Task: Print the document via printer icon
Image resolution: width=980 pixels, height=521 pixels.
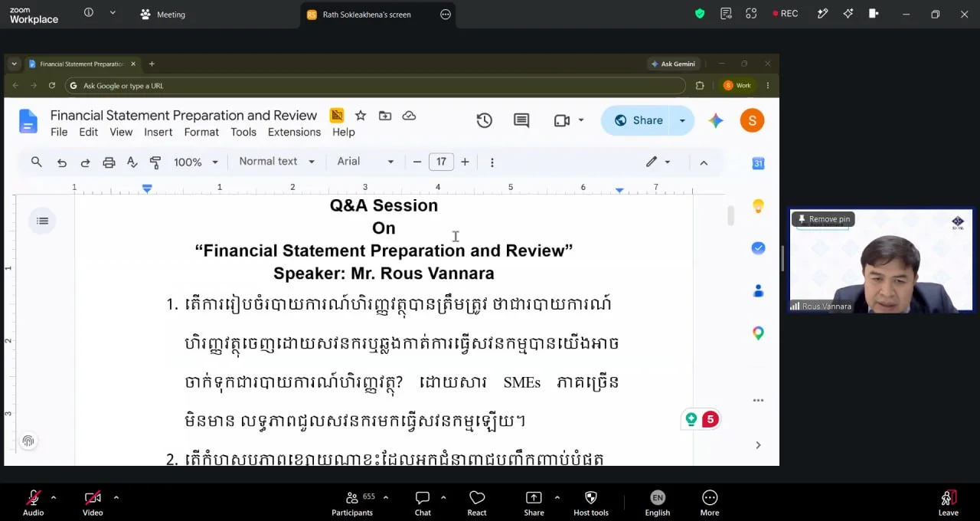Action: tap(109, 162)
